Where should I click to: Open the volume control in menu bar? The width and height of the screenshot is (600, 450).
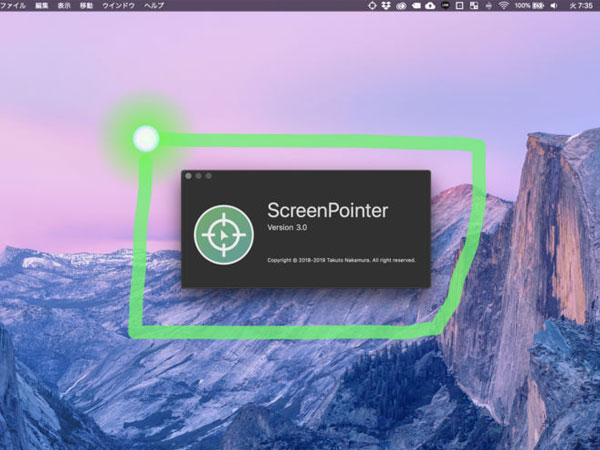554,5
